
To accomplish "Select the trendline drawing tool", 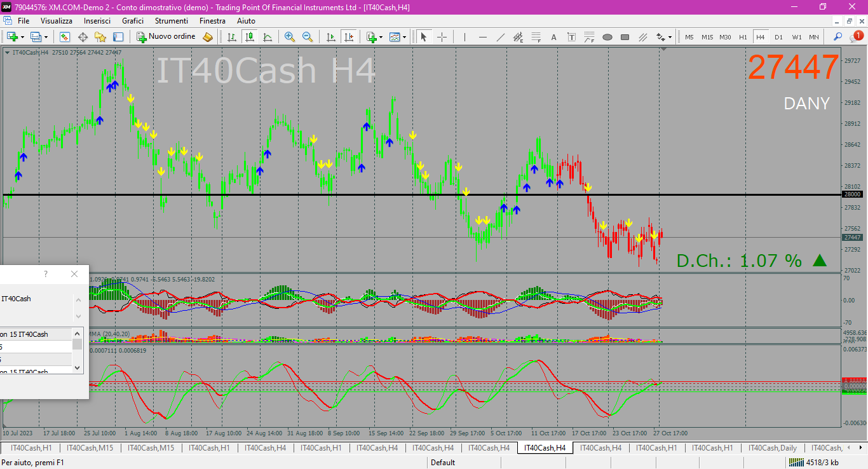I will tap(500, 37).
